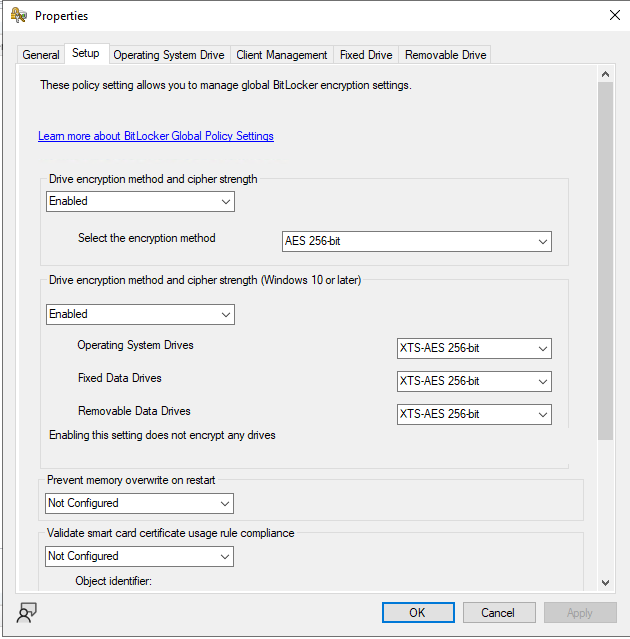This screenshot has height=639, width=630.
Task: Click the 'Select the encryption method' label
Action: (147, 238)
